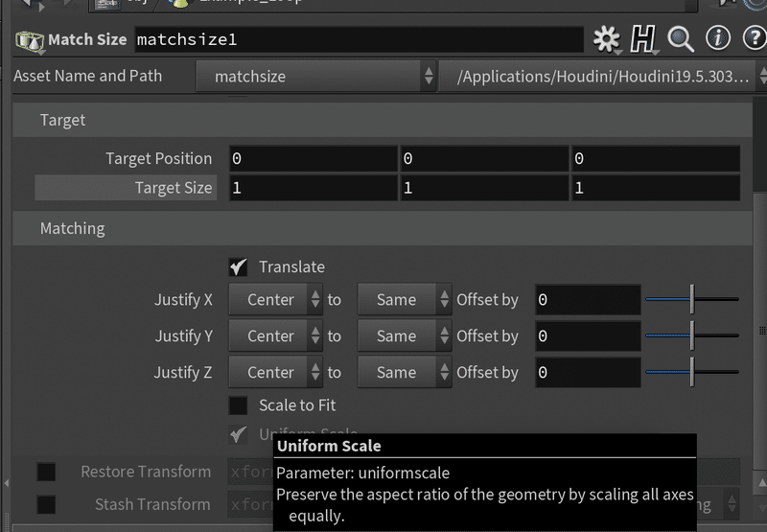Open the Justify X Center dropdown
Image resolution: width=767 pixels, height=532 pixels.
pos(277,300)
